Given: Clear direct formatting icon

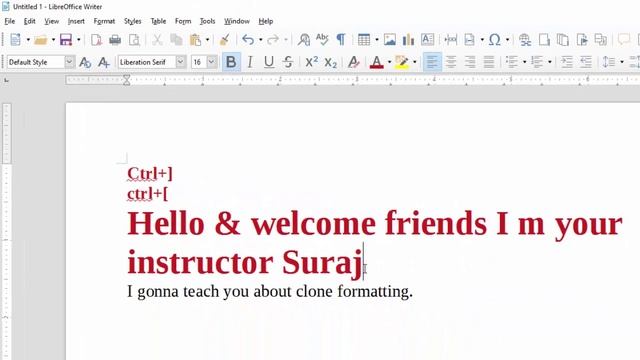Looking at the screenshot, I should 353,62.
